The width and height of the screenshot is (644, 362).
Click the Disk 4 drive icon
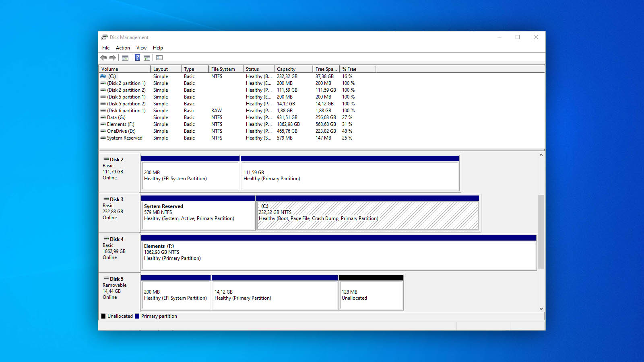pyautogui.click(x=106, y=239)
